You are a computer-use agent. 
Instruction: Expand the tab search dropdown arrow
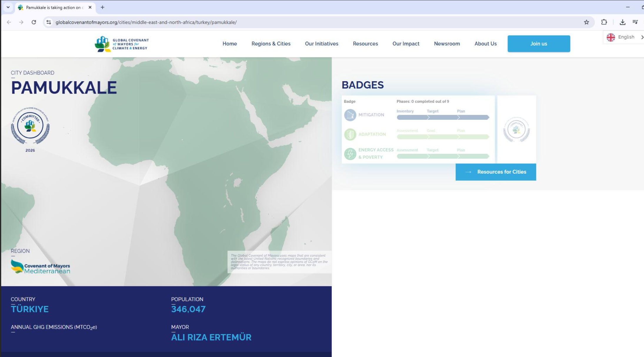click(x=8, y=7)
